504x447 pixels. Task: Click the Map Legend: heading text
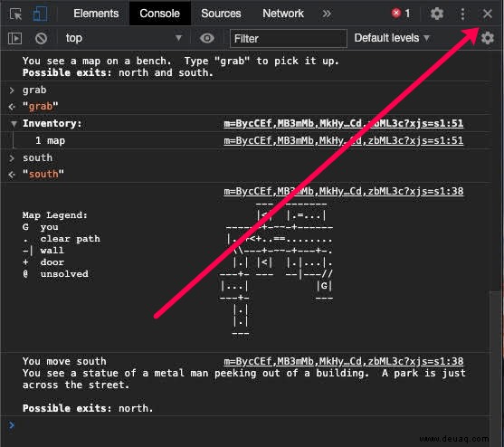point(54,215)
